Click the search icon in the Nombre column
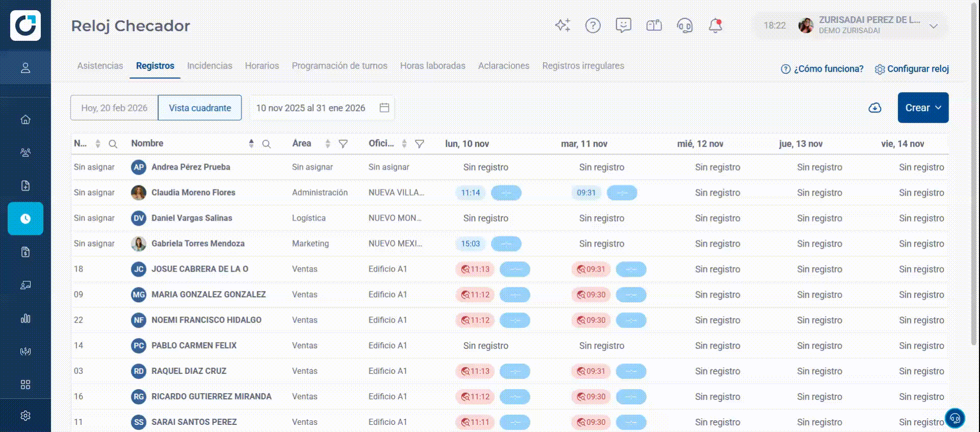Image resolution: width=980 pixels, height=432 pixels. [x=266, y=144]
